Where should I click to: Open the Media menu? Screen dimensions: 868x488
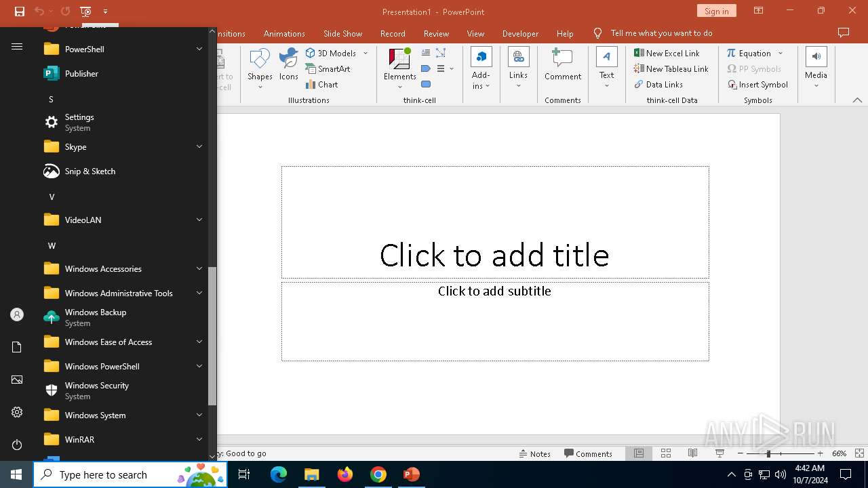pos(816,68)
